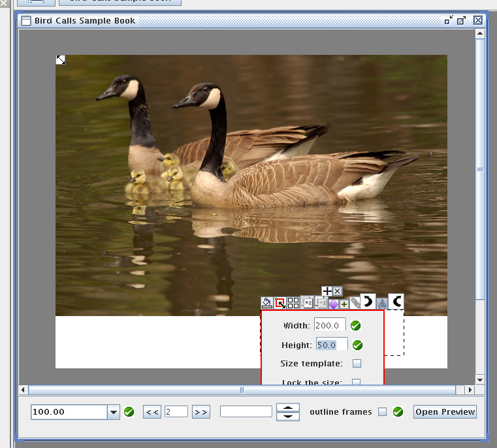Screen dimensions: 497x448
Task: Go to next page with >> button
Action: pyautogui.click(x=201, y=412)
